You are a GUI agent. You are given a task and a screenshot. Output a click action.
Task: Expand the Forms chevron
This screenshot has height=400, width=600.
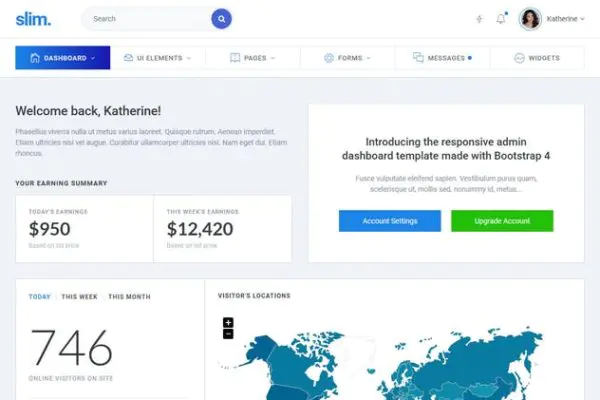point(368,58)
